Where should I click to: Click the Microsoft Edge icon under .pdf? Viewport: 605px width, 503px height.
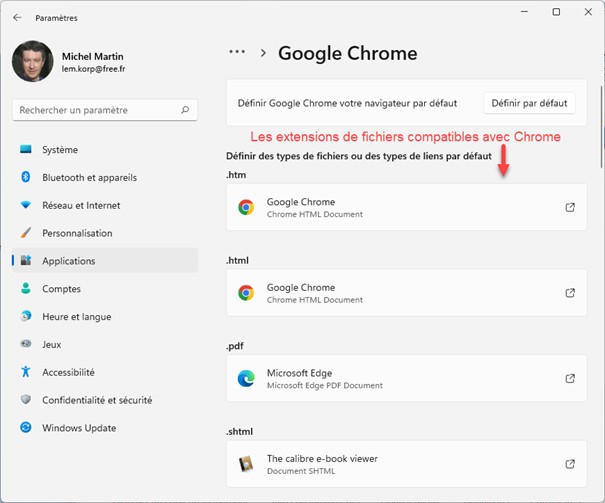click(x=246, y=379)
